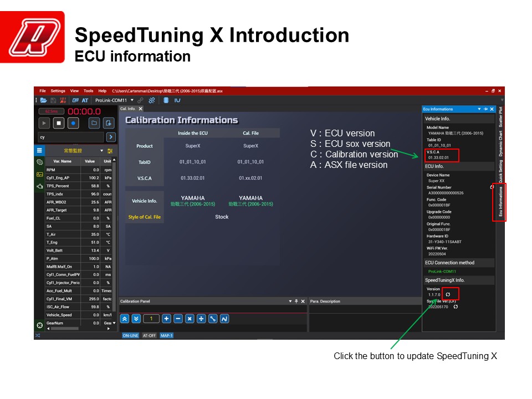Open the ProLink-COM11 port dropdown
This screenshot has width=532, height=399.
132,100
